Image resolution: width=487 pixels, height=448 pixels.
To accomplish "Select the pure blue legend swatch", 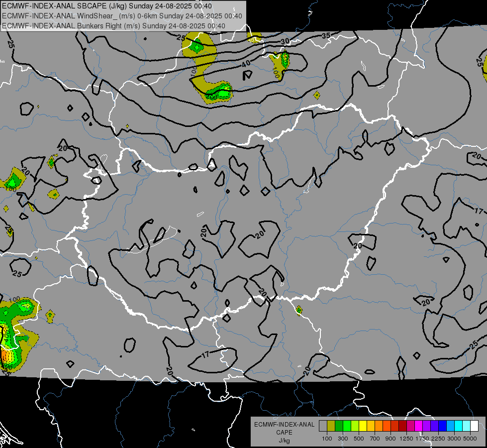I will 443,426.
